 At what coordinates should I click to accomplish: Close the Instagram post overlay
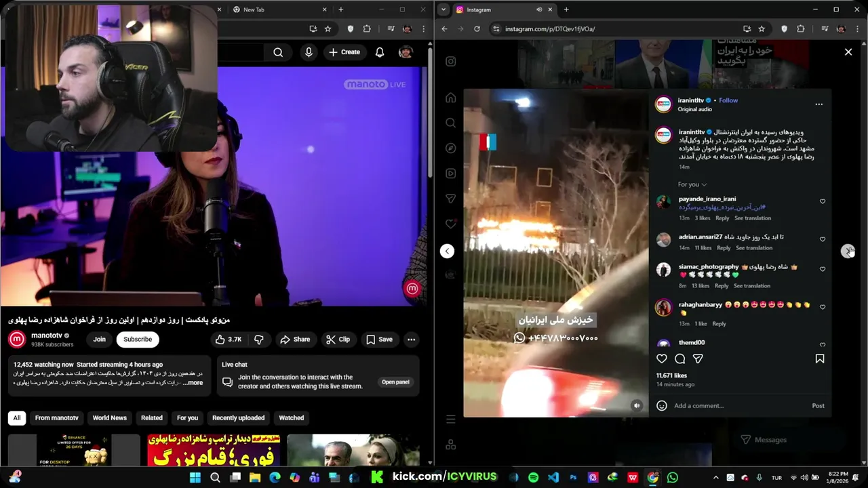pos(848,52)
